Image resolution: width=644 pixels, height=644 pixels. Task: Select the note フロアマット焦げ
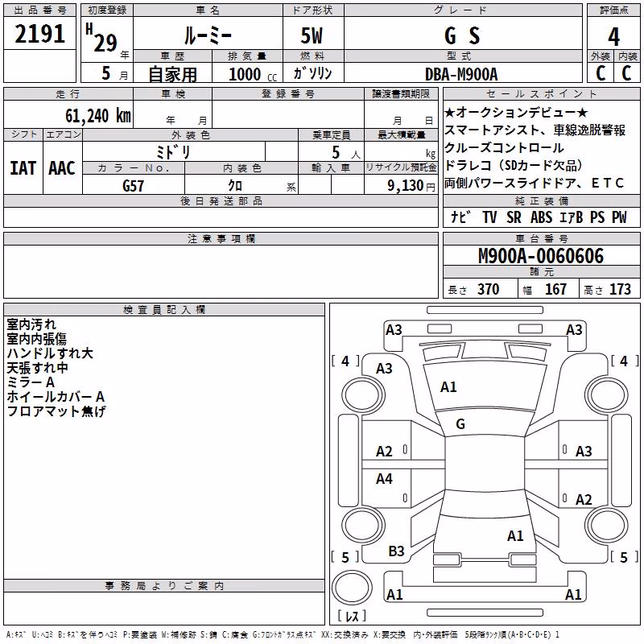[x=56, y=411]
